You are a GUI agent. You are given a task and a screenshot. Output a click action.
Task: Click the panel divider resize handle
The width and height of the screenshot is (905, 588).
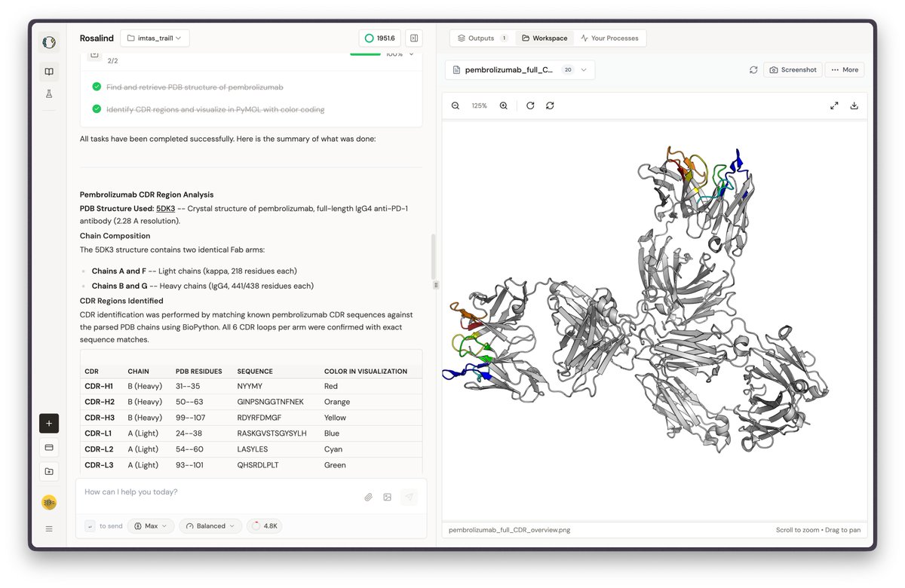pyautogui.click(x=436, y=285)
